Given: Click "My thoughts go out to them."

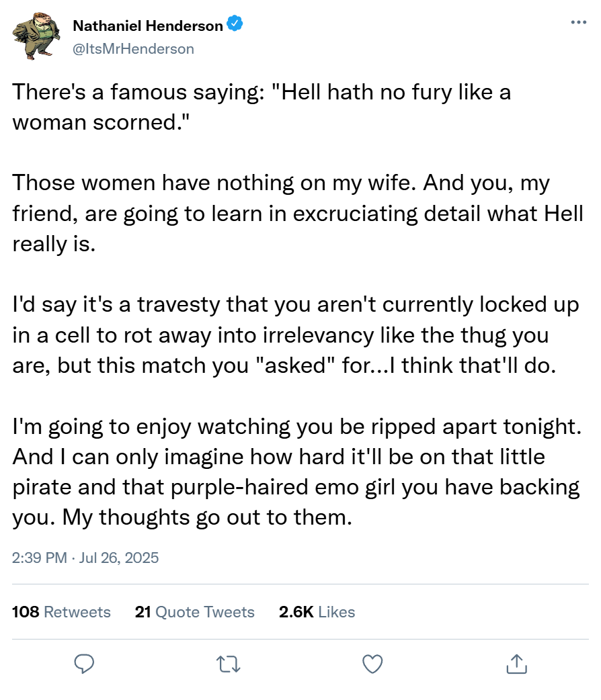Looking at the screenshot, I should (x=216, y=517).
